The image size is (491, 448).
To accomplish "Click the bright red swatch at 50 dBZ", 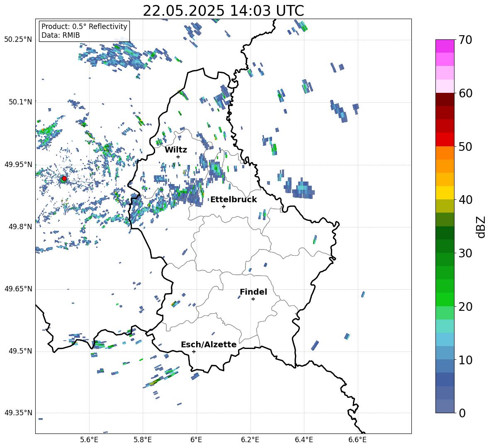I will click(x=445, y=140).
